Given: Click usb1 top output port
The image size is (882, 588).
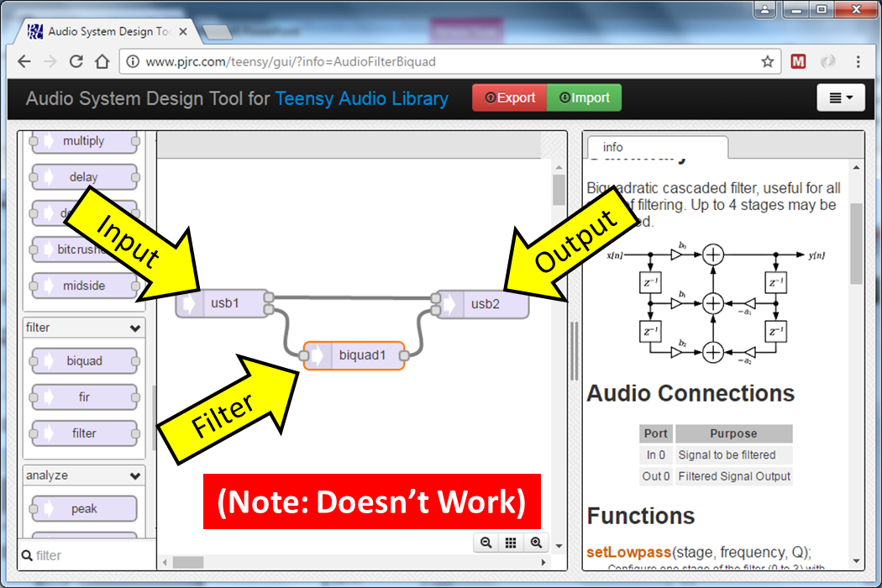Looking at the screenshot, I should (269, 297).
